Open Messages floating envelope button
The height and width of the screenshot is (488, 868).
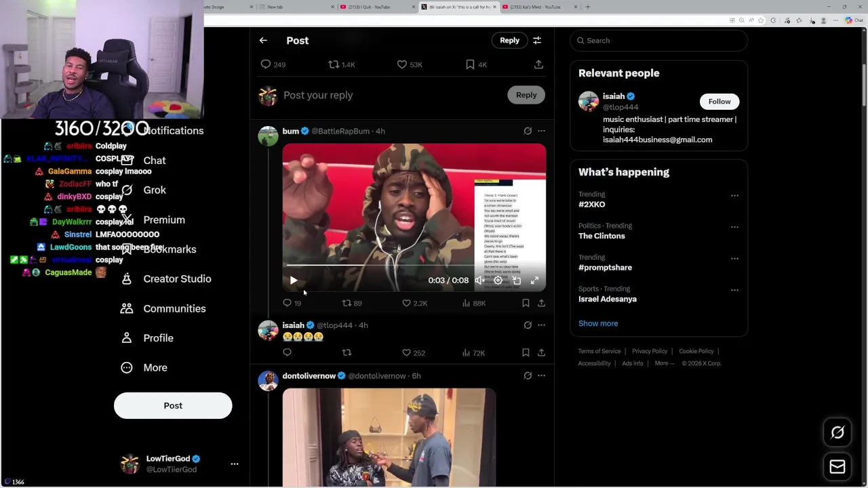click(x=837, y=466)
